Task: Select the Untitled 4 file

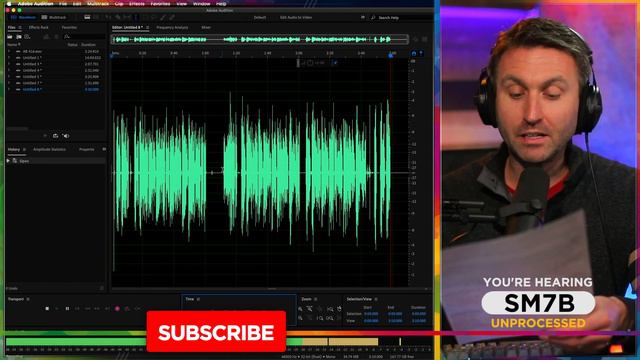Action: click(32, 70)
